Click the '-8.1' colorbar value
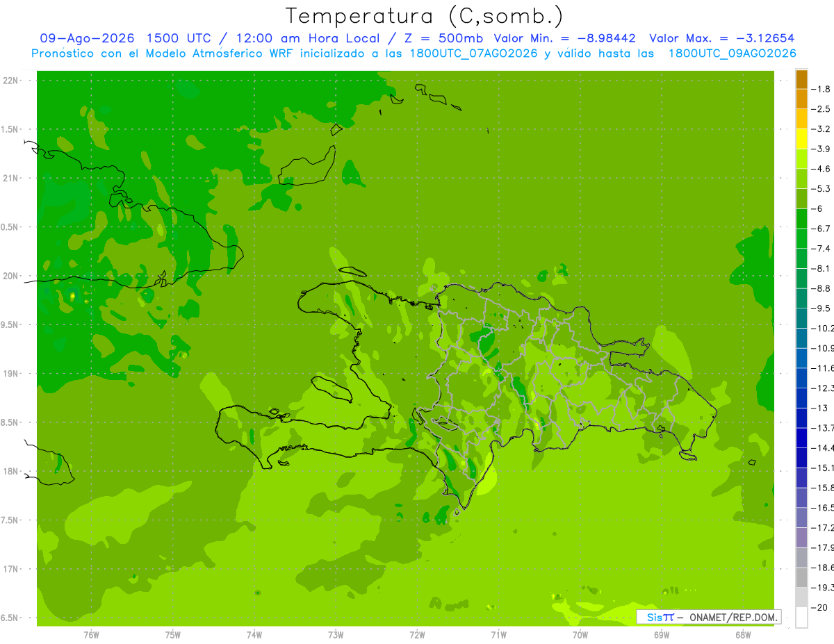The image size is (834, 644). pos(822,268)
